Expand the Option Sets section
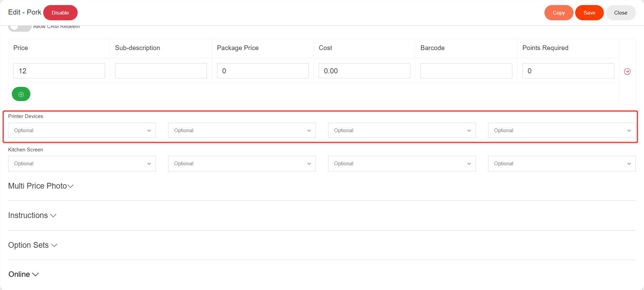Image resolution: width=644 pixels, height=290 pixels. pyautogui.click(x=33, y=245)
